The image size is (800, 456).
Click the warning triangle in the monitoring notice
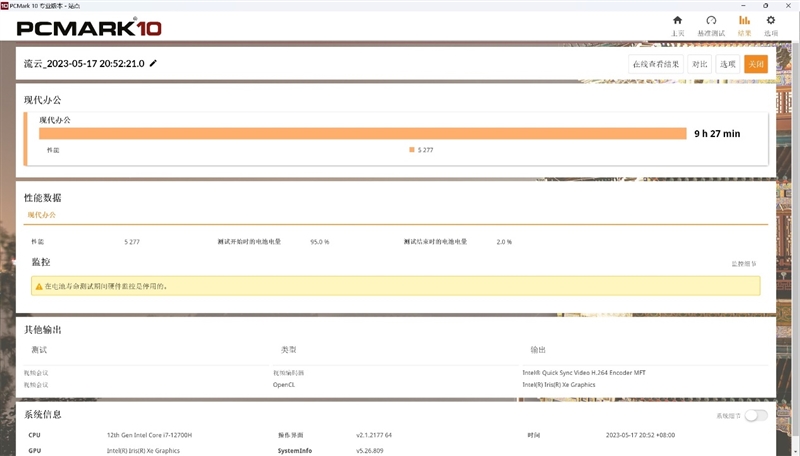[x=39, y=287]
